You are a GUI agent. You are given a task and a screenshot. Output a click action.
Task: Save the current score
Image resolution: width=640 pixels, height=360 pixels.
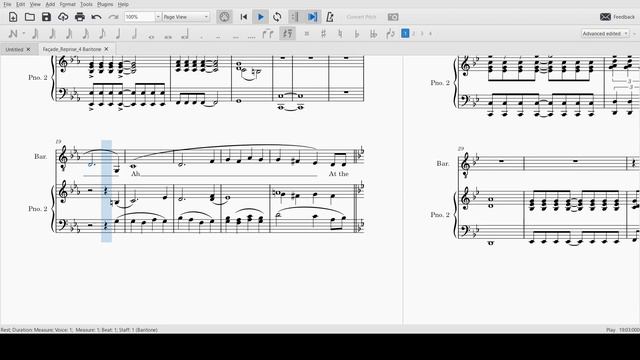click(46, 17)
